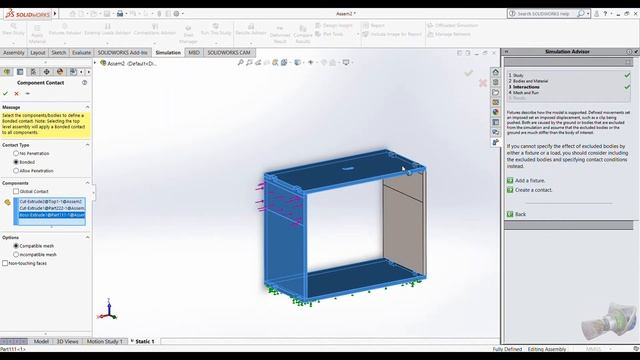Image resolution: width=640 pixels, height=360 pixels.
Task: Select Incompatible mesh option
Action: pyautogui.click(x=16, y=254)
